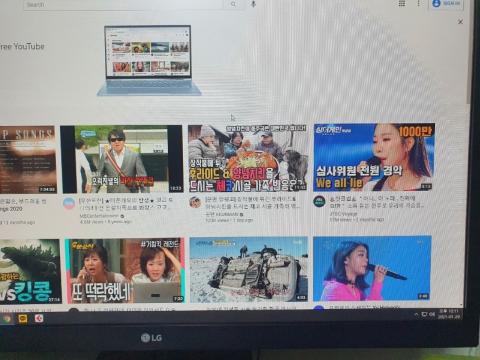Open KakaoTalk from the taskbar
The image size is (480, 360).
[x=23, y=319]
